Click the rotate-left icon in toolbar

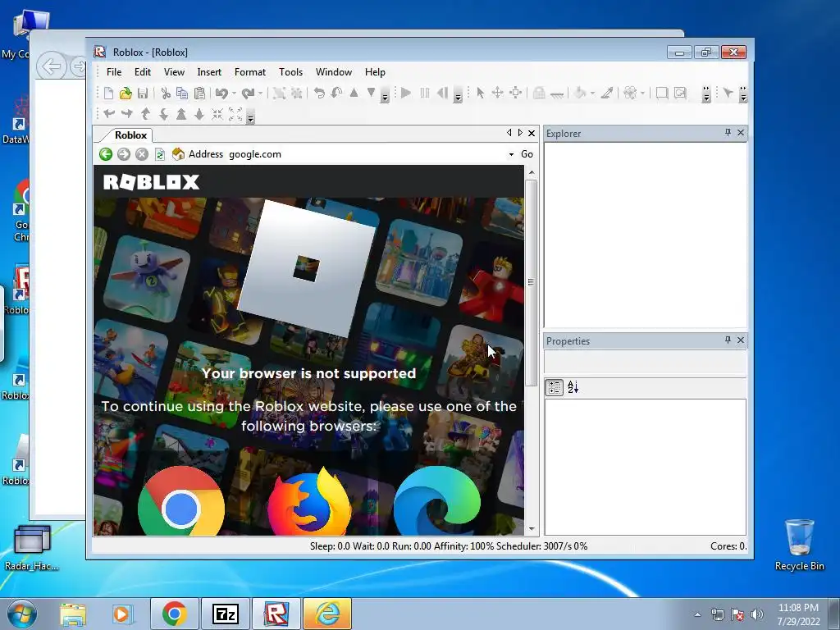point(319,94)
